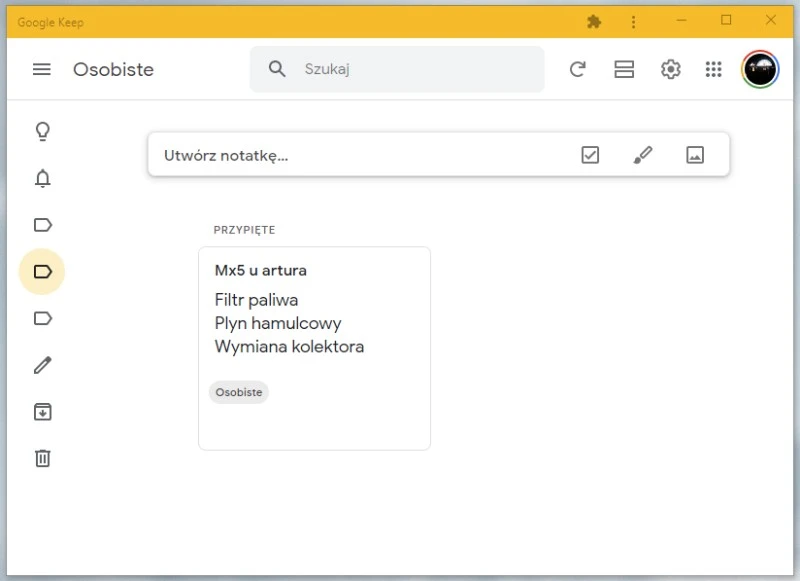Open the Archive section

[41, 412]
